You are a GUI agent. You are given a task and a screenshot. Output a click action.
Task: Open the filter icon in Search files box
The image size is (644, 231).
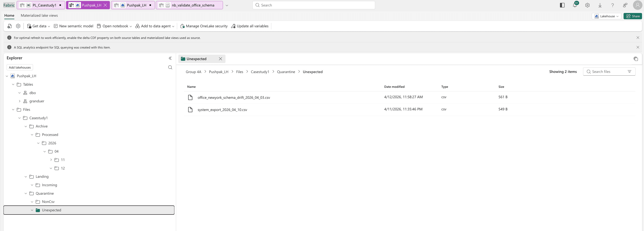point(629,72)
